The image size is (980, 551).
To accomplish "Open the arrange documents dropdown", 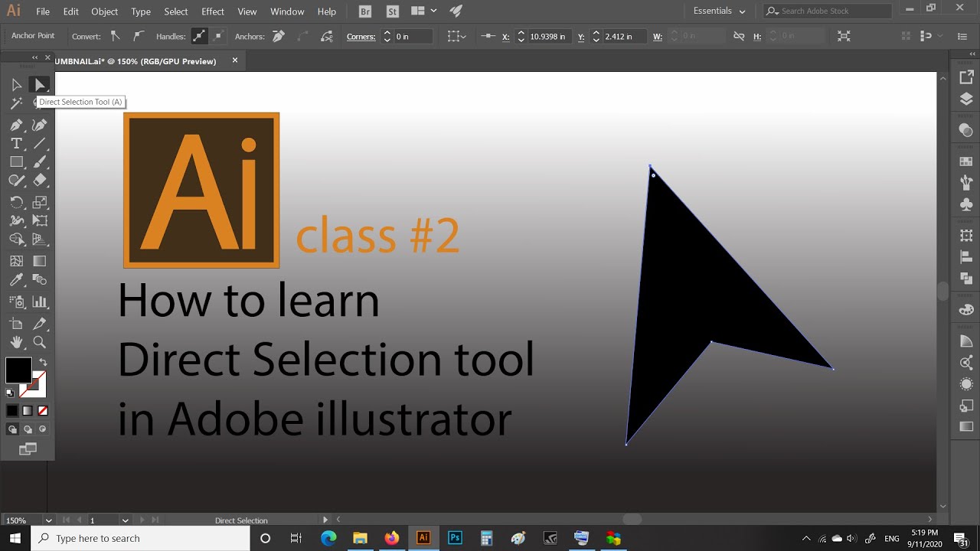I will coord(423,11).
